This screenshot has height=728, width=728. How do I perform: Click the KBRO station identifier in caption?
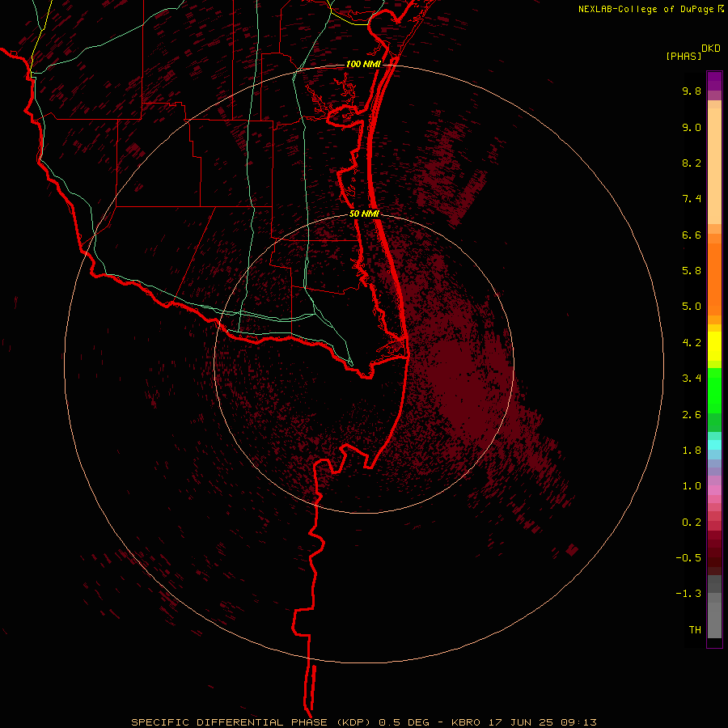coord(467,722)
